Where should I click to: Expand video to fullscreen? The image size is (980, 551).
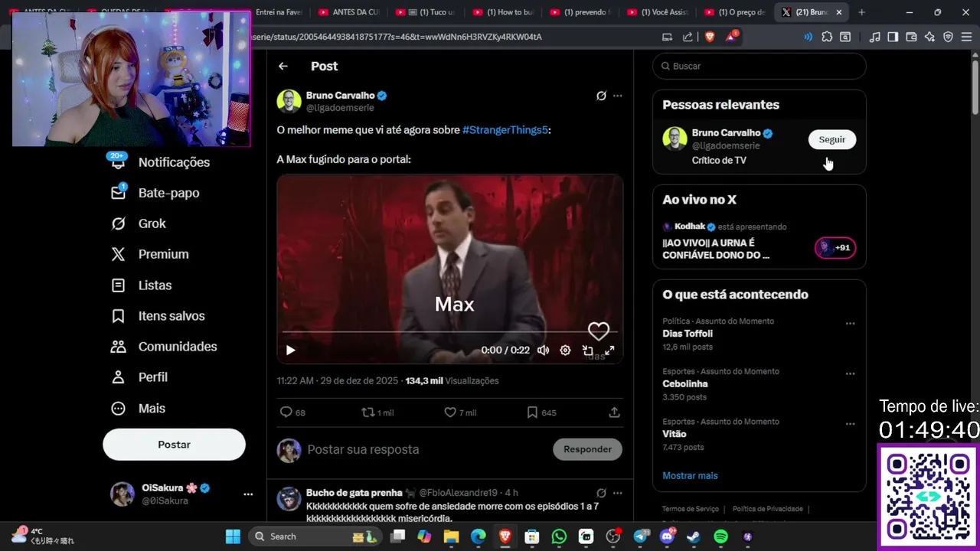(609, 350)
